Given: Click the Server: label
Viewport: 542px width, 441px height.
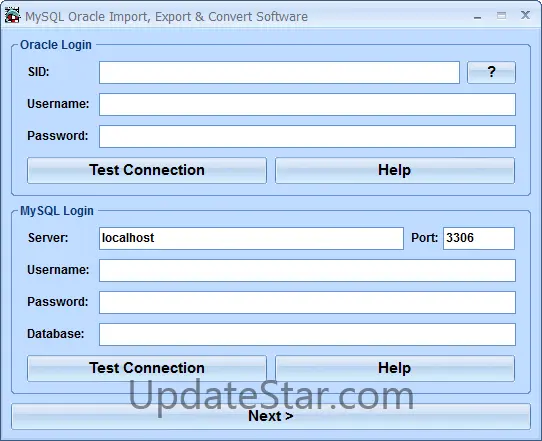Looking at the screenshot, I should (x=48, y=238).
